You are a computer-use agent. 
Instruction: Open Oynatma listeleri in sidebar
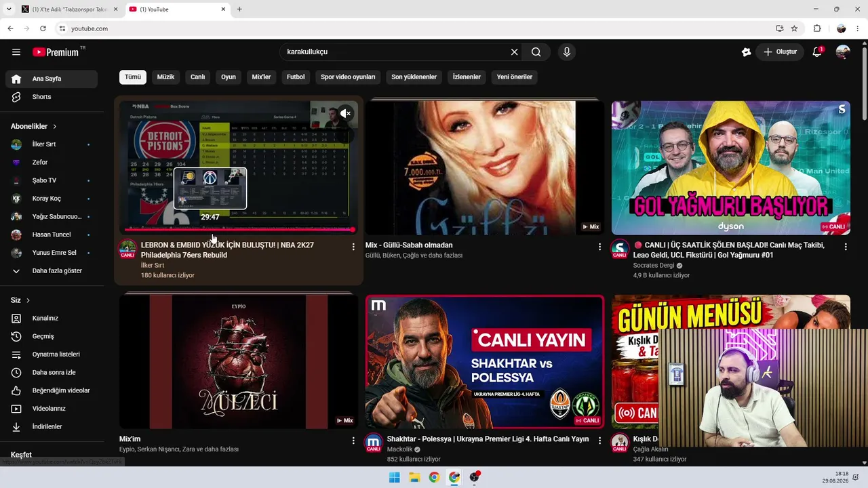coord(52,354)
